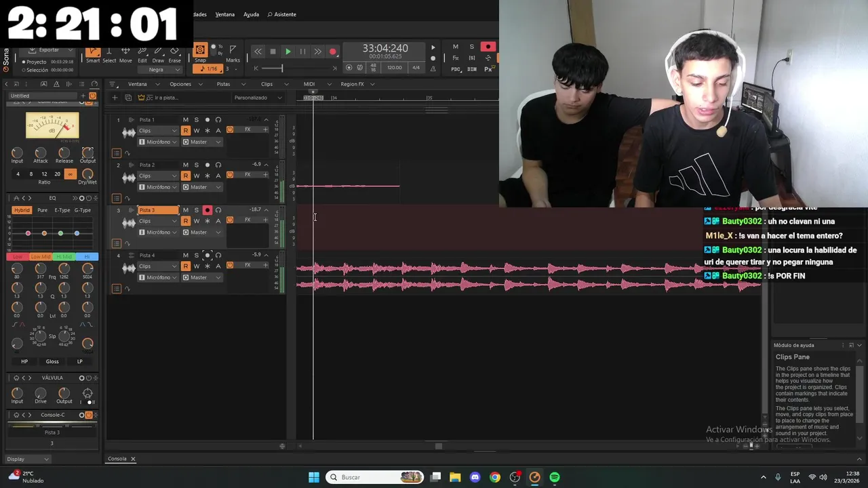Select the Smart tool

93,54
